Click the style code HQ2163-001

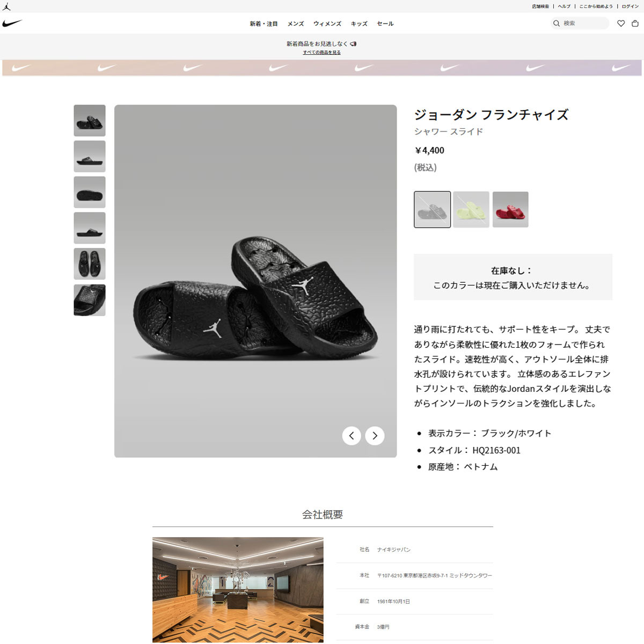pos(496,450)
